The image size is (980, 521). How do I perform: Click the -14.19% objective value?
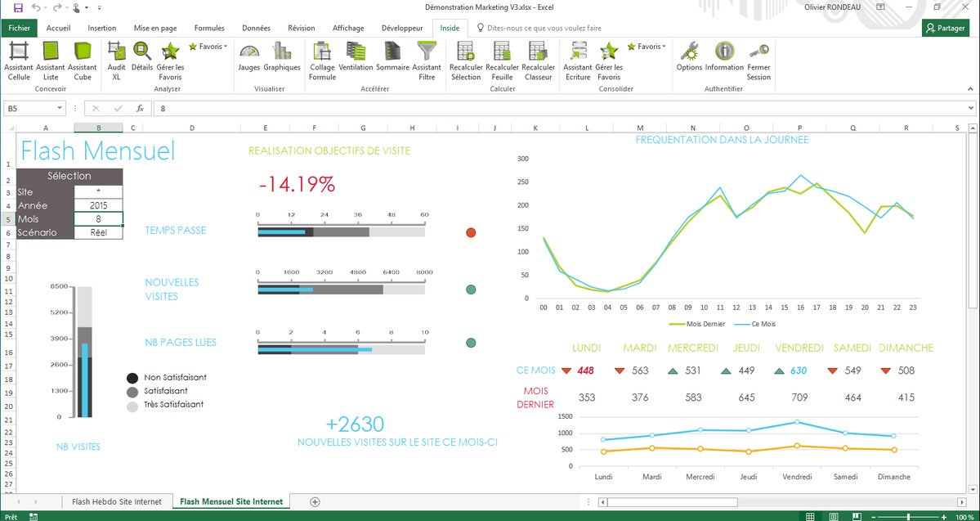[297, 185]
